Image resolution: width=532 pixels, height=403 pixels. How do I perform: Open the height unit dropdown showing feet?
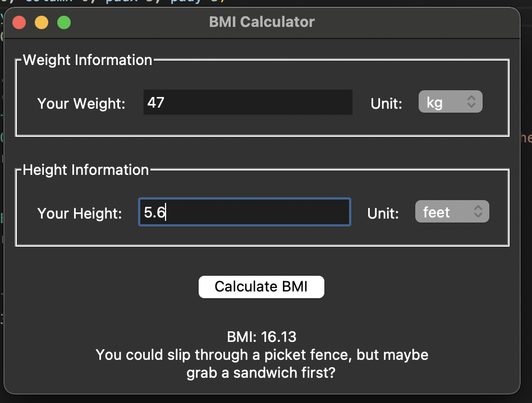click(x=452, y=211)
